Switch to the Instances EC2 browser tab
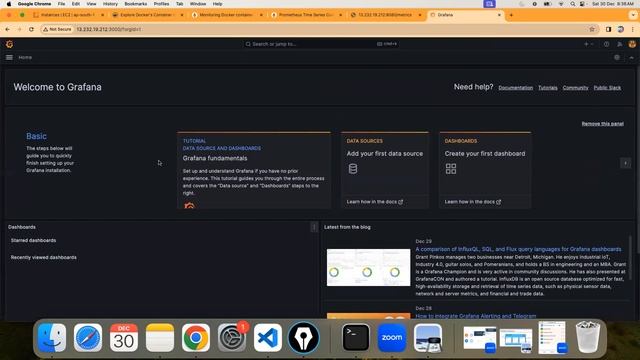 point(67,15)
